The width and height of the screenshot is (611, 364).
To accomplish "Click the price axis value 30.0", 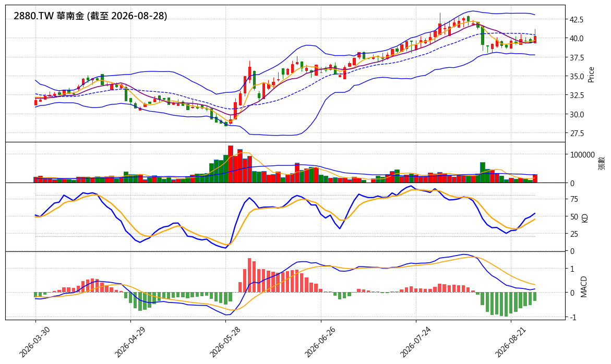I will 577,114.
